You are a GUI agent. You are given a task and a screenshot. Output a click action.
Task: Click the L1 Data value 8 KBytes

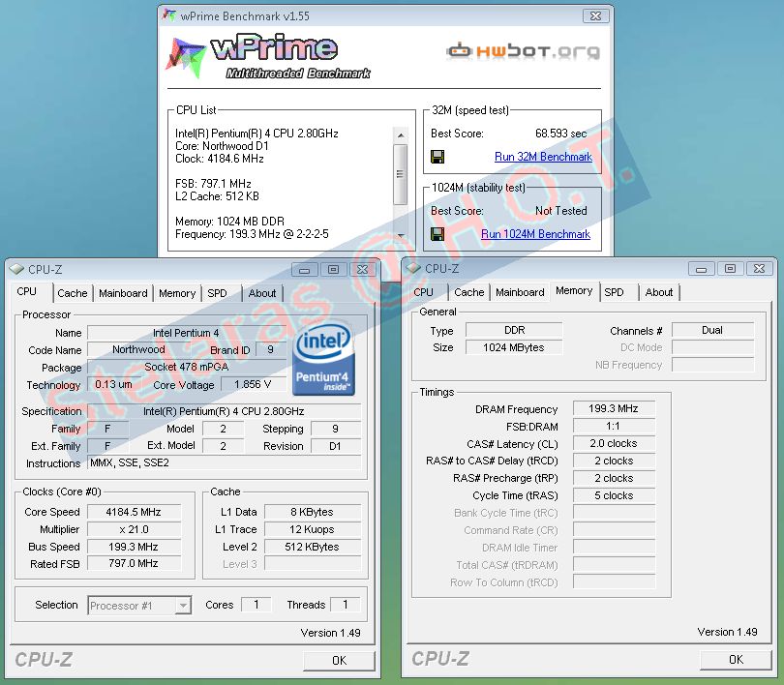click(x=312, y=512)
